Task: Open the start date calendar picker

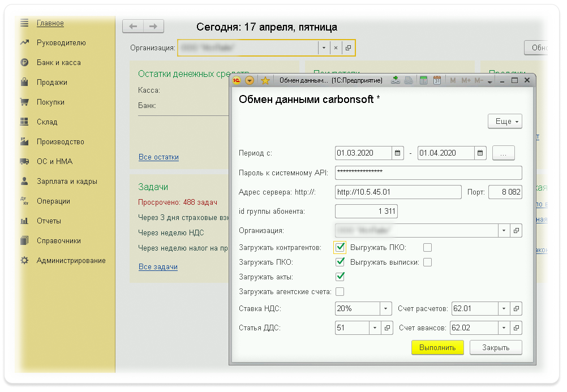Action: click(397, 153)
